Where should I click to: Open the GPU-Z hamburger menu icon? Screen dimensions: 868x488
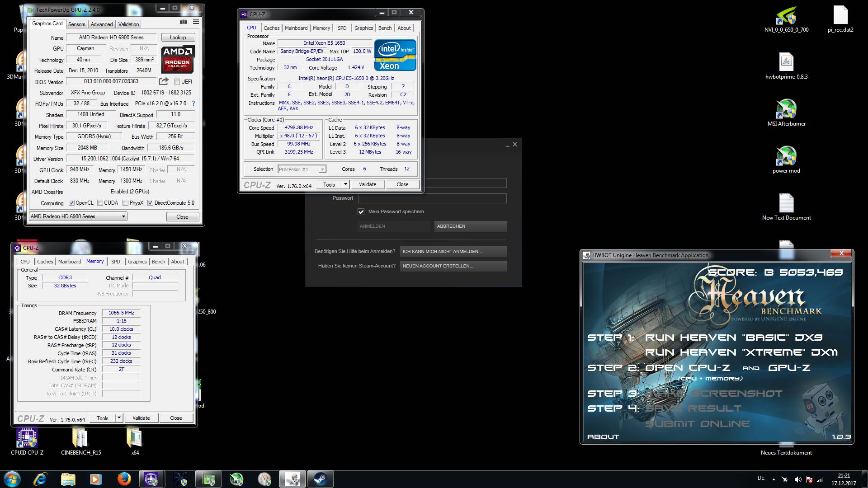point(196,22)
